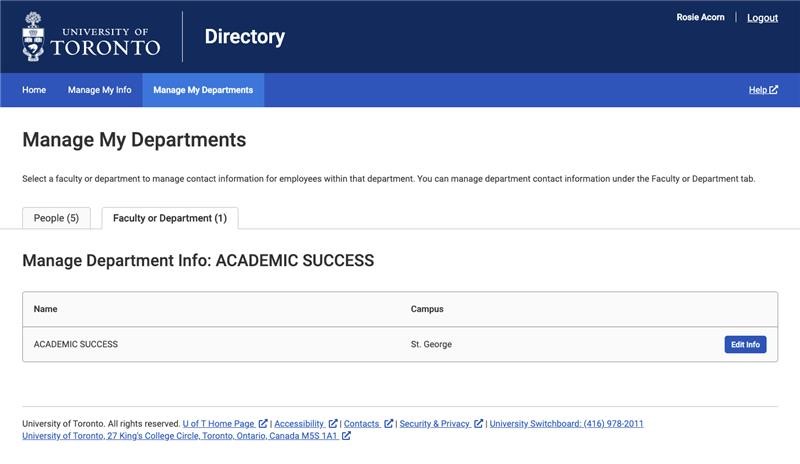Click the University Switchboard phone link
The width and height of the screenshot is (800, 464).
coord(566,424)
